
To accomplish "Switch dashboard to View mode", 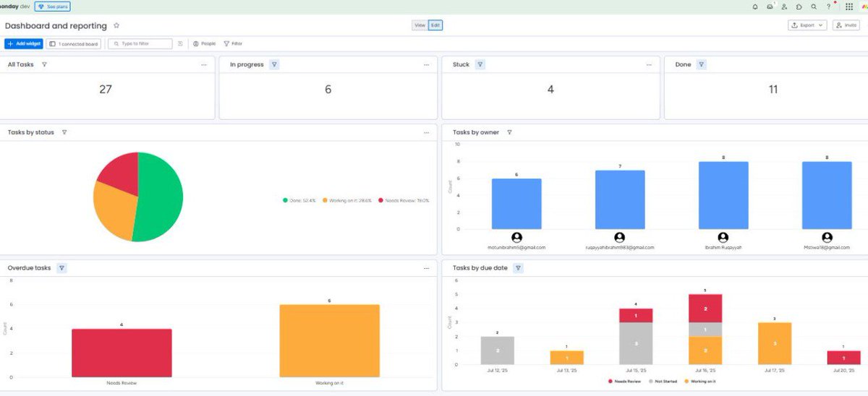I will click(420, 25).
